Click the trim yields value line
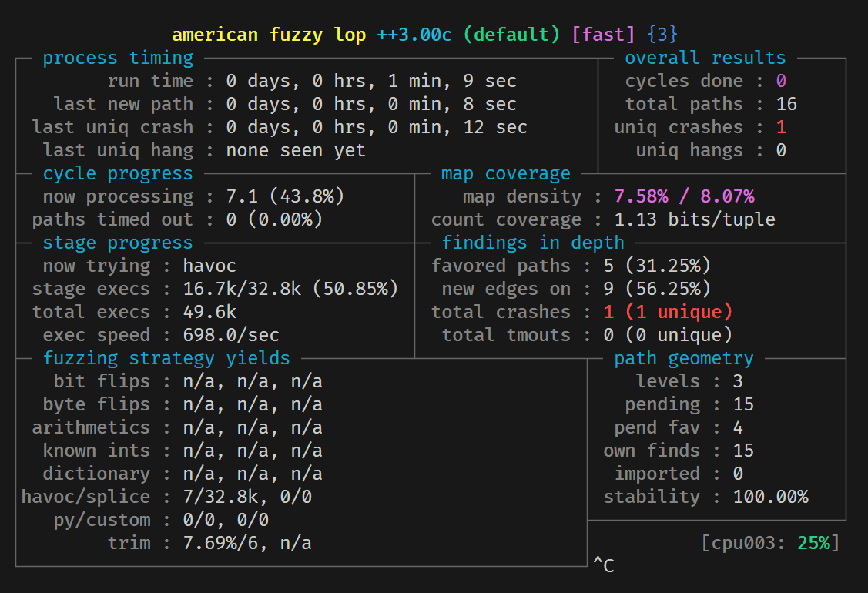868x593 pixels. (247, 543)
